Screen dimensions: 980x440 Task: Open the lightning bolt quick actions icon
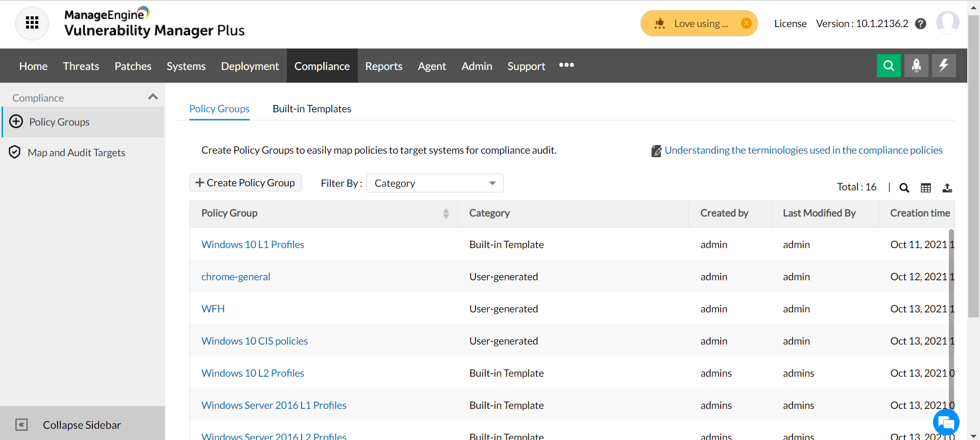944,65
